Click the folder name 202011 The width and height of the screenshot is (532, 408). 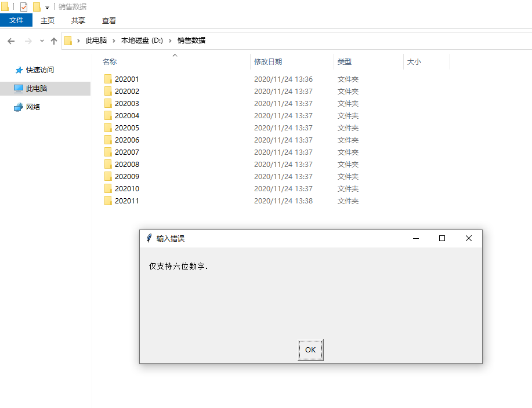pos(127,201)
